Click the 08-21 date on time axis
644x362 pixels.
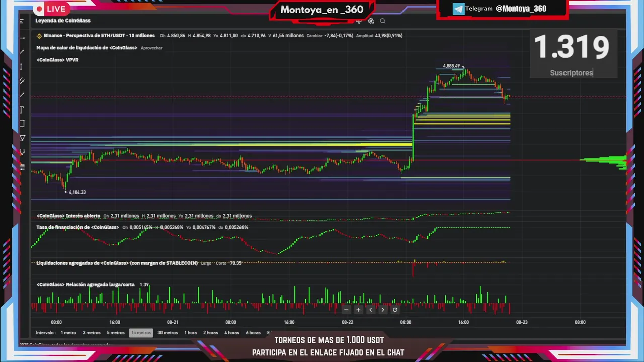pos(173,322)
